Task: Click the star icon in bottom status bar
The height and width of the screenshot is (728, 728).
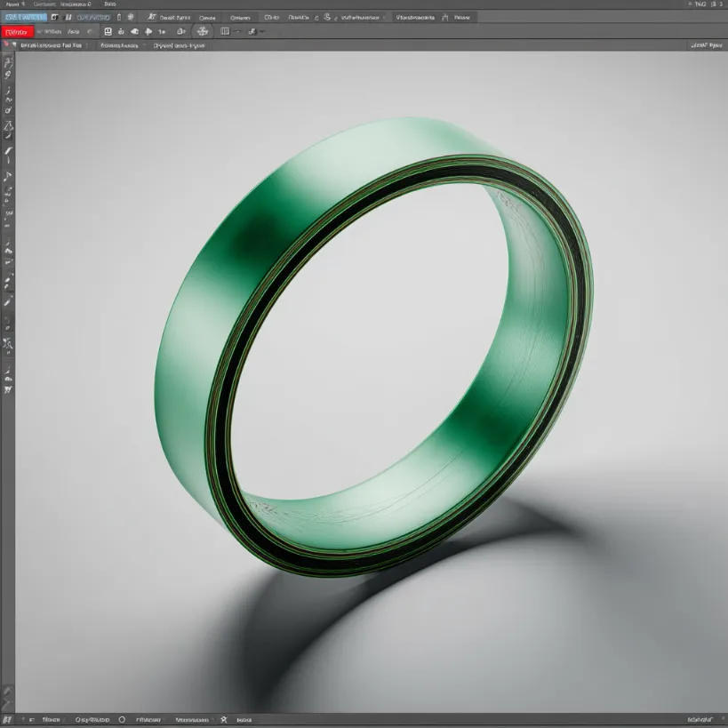Action: [x=224, y=718]
